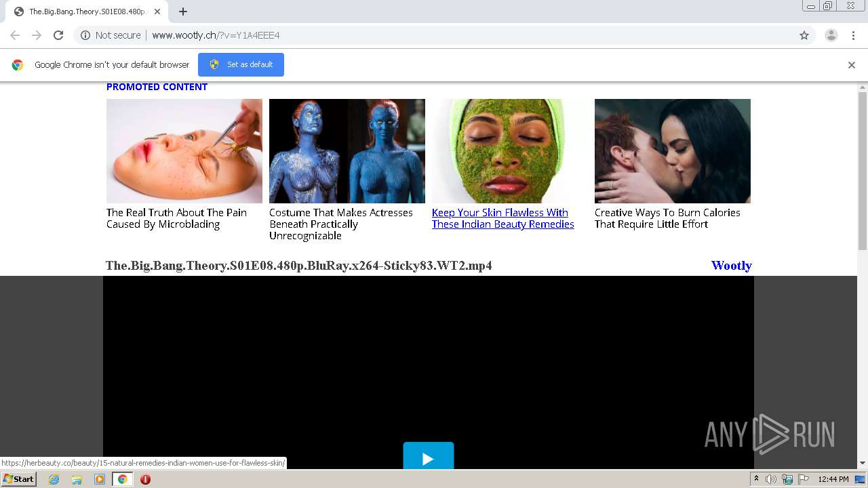
Task: Dismiss the default browser notification bar
Action: pos(852,65)
